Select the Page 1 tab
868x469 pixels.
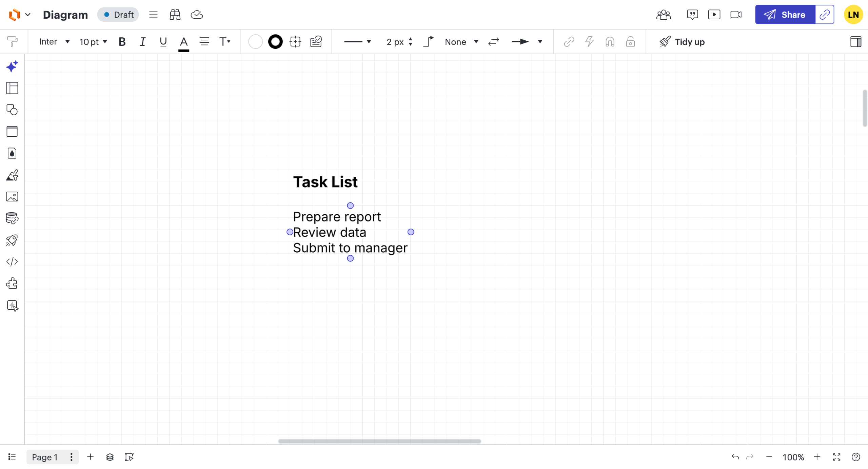point(45,457)
